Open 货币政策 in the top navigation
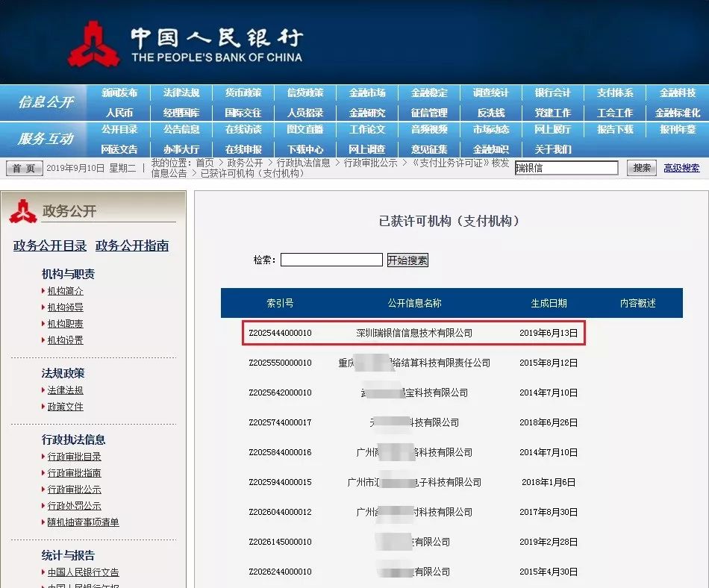 pos(243,93)
